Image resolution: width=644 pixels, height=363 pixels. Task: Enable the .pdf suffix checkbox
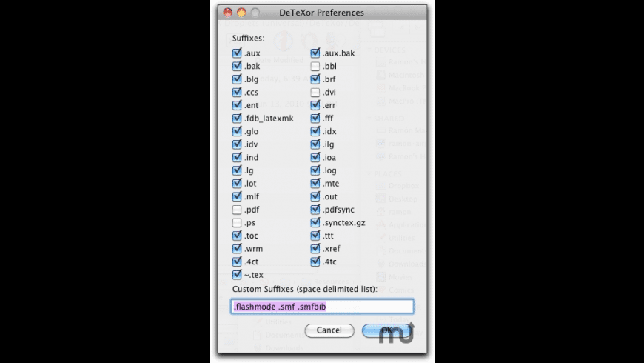237,210
